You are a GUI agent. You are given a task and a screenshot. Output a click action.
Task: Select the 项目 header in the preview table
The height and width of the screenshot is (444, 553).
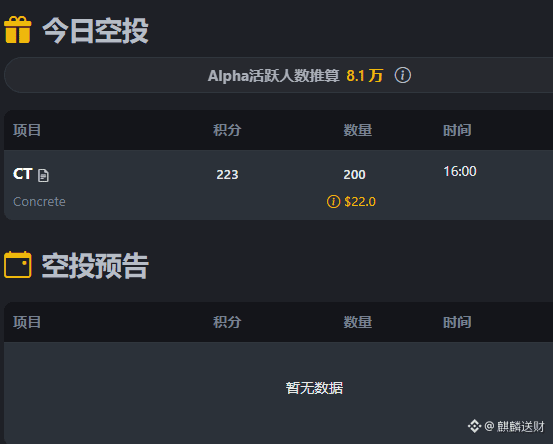pos(27,322)
